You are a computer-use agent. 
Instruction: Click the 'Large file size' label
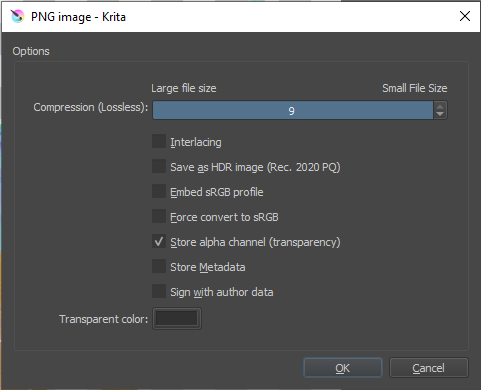tap(184, 88)
